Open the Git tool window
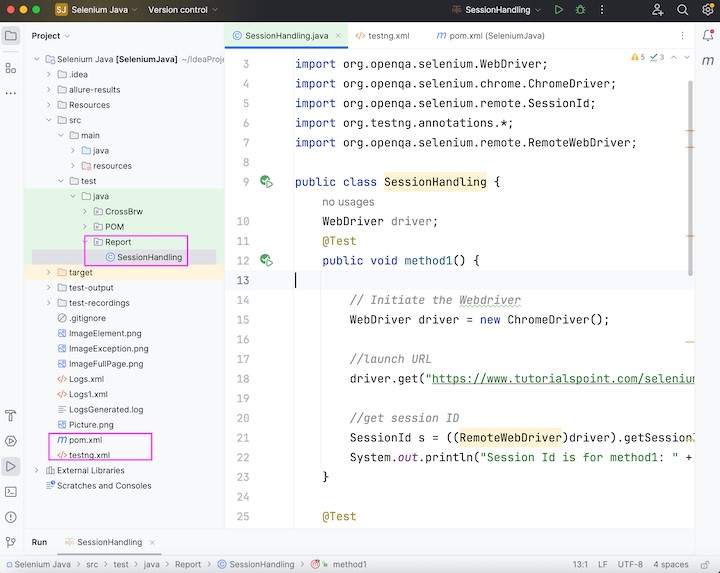The height and width of the screenshot is (573, 720). click(11, 543)
